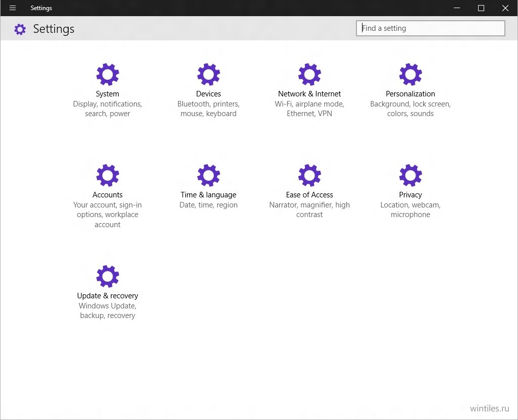Click the Devices label
Image resolution: width=518 pixels, height=420 pixels.
coord(209,94)
